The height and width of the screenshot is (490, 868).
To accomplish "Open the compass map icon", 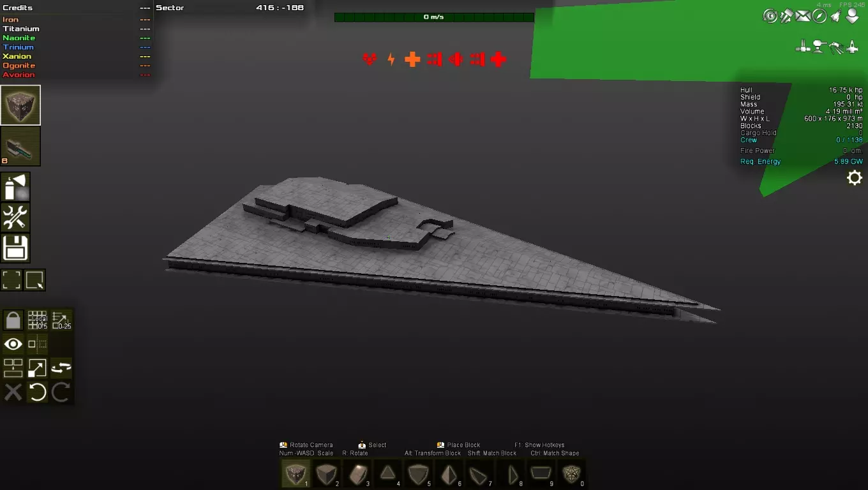I will click(819, 16).
